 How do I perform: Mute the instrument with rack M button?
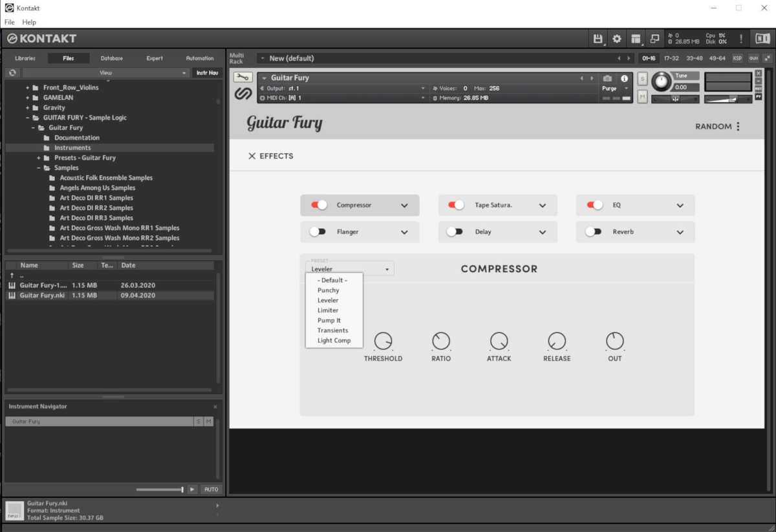[x=642, y=96]
